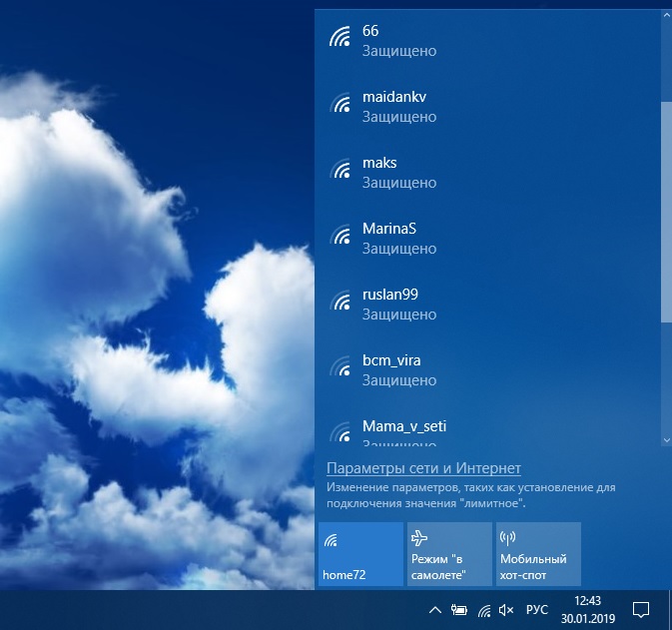Pick the MarinaS network entry
Image resolution: width=672 pixels, height=630 pixels.
[487, 239]
